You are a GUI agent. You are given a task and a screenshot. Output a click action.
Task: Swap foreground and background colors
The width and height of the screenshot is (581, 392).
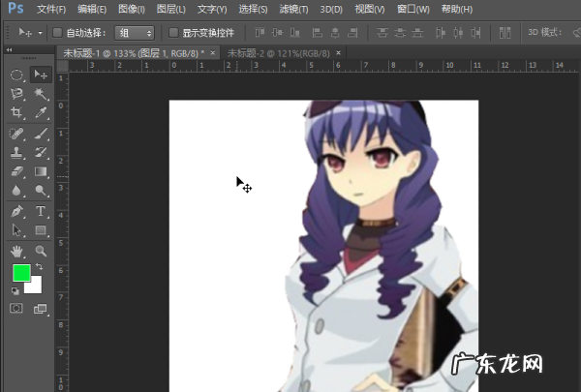(x=40, y=267)
